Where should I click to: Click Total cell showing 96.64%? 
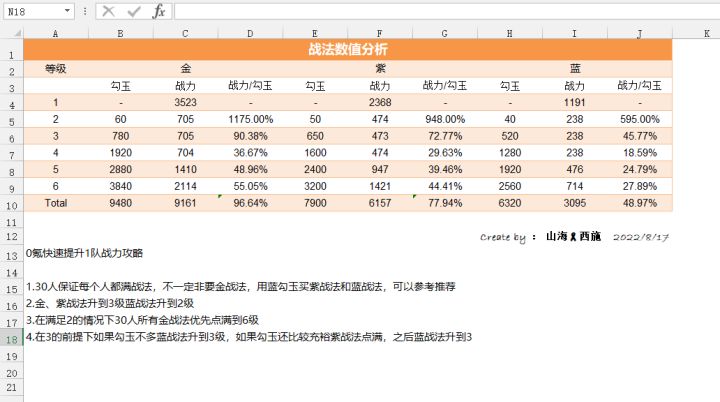tap(250, 203)
